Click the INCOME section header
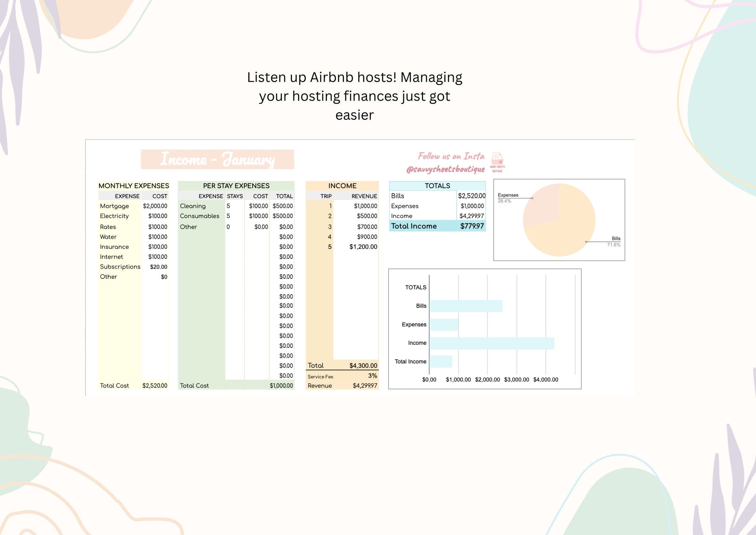The height and width of the screenshot is (535, 756). coord(342,186)
